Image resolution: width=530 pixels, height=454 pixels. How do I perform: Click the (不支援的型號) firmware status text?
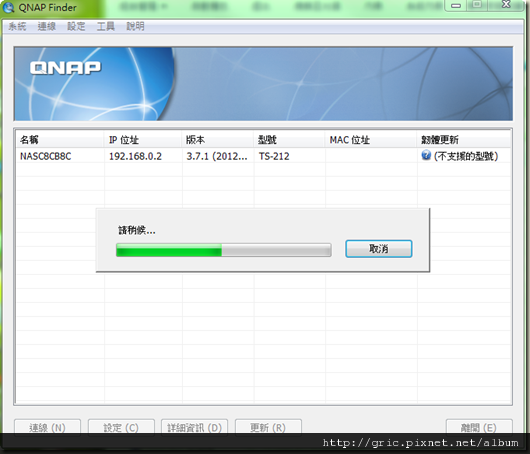pyautogui.click(x=466, y=156)
